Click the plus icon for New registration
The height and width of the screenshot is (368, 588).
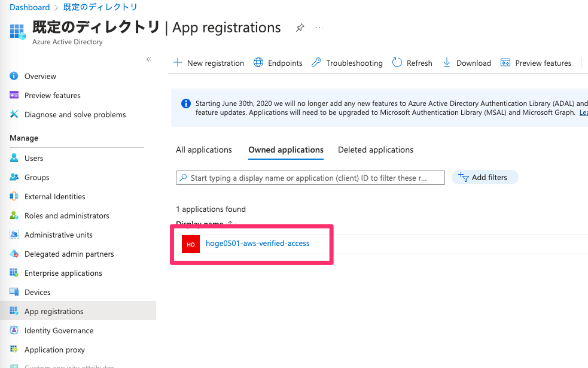pos(178,62)
